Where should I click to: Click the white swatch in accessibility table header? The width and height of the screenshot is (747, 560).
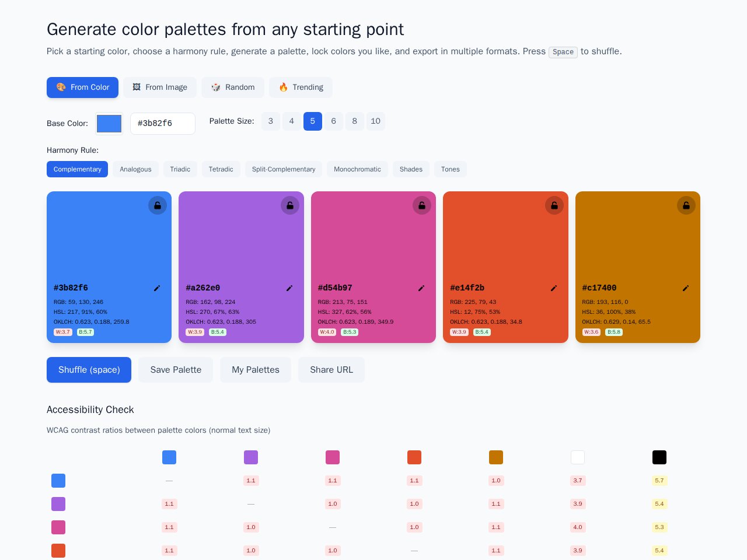pyautogui.click(x=578, y=457)
